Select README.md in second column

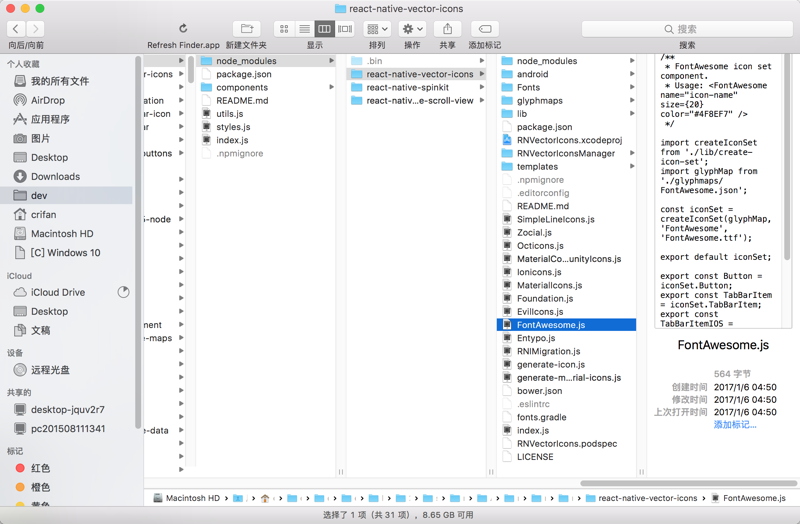(x=266, y=101)
